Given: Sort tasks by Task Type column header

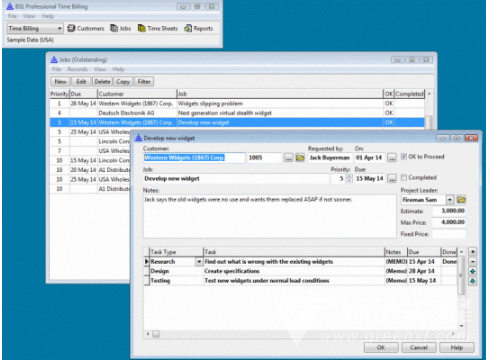Looking at the screenshot, I should pyautogui.click(x=176, y=252).
